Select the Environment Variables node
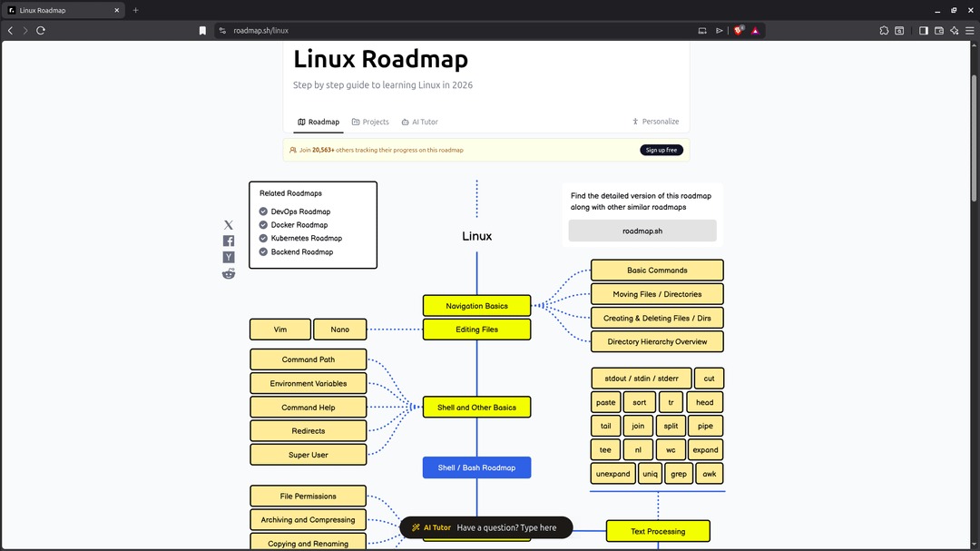The height and width of the screenshot is (551, 980). click(309, 383)
